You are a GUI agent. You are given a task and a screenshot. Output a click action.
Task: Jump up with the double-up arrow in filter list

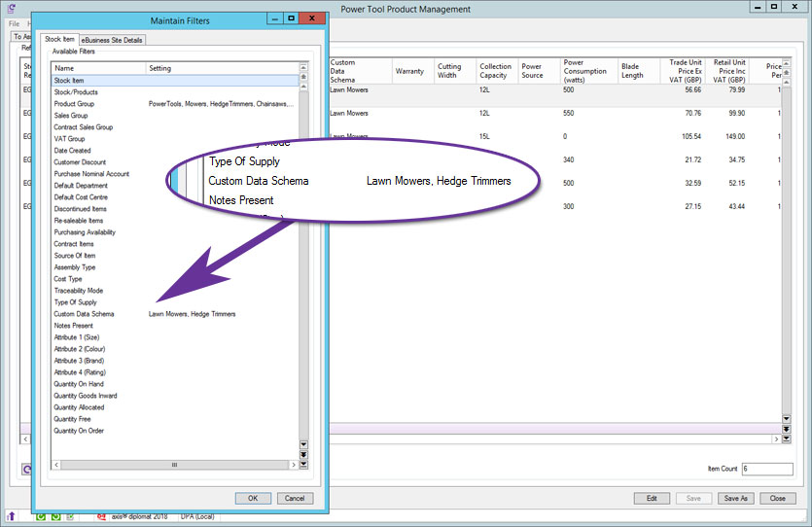[x=304, y=77]
